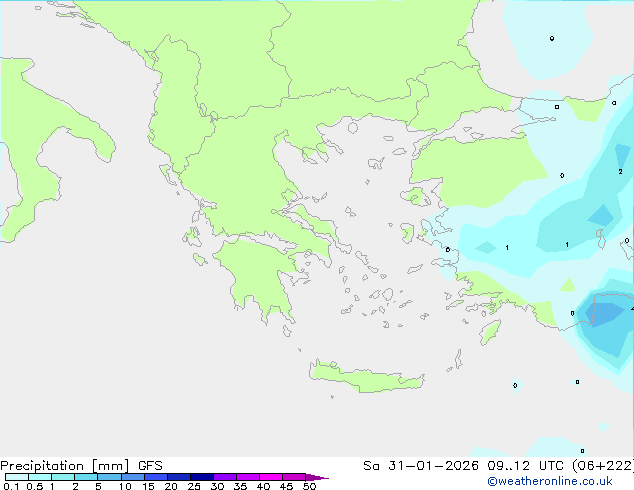This screenshot has height=490, width=634.
Task: Click the 'GFS' model label
Action: 150,466
